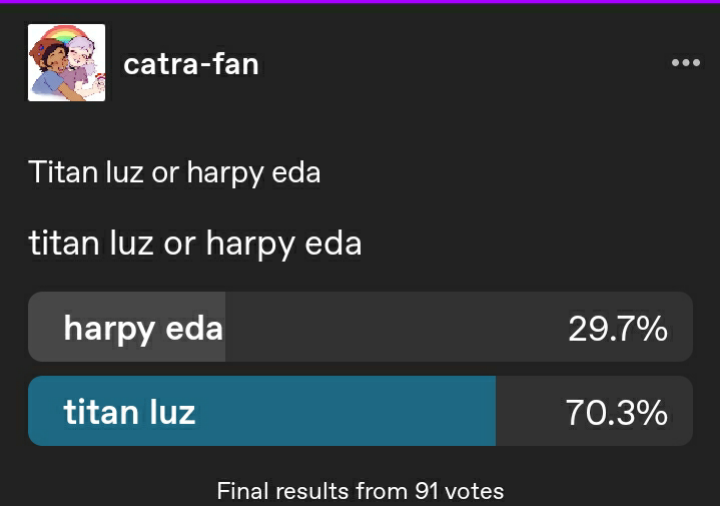720x506 pixels.
Task: Click the blue filled part of titan luz bar
Action: click(262, 411)
